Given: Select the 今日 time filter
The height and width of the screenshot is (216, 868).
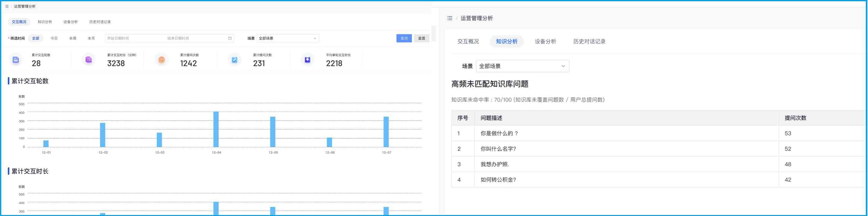Looking at the screenshot, I should 54,38.
